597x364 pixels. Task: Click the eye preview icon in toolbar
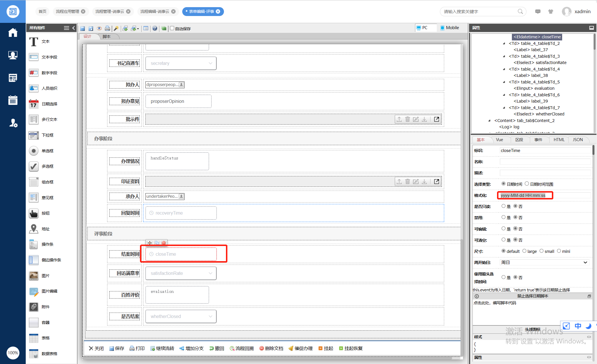click(99, 28)
